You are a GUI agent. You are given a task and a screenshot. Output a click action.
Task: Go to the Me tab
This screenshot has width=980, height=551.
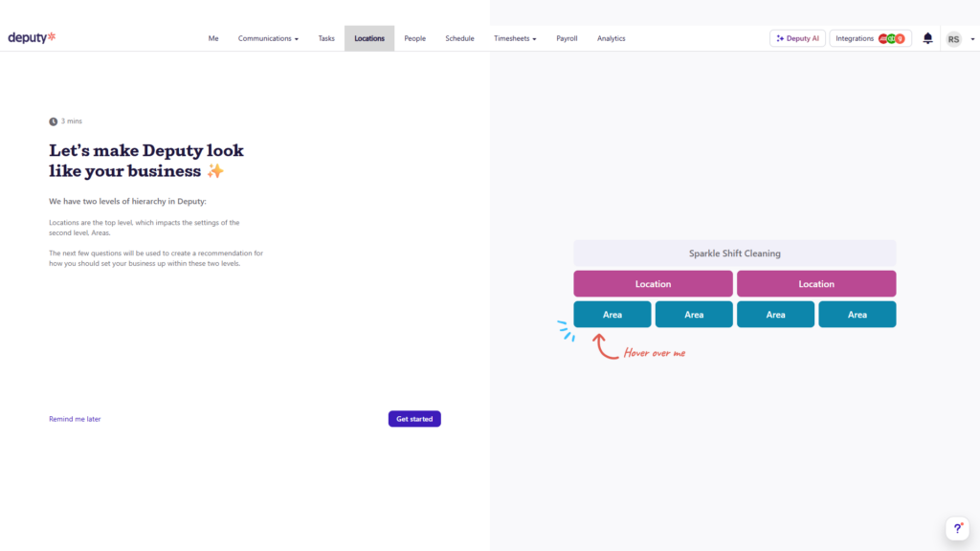pos(213,38)
